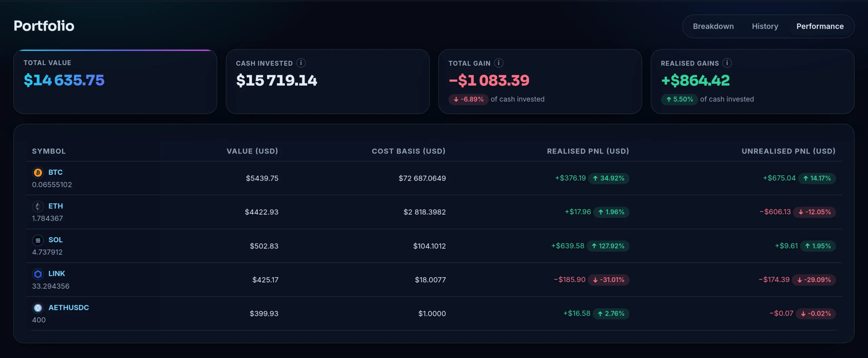Click AETHUSDC realised 2.76% badge
The height and width of the screenshot is (358, 868).
(x=611, y=314)
